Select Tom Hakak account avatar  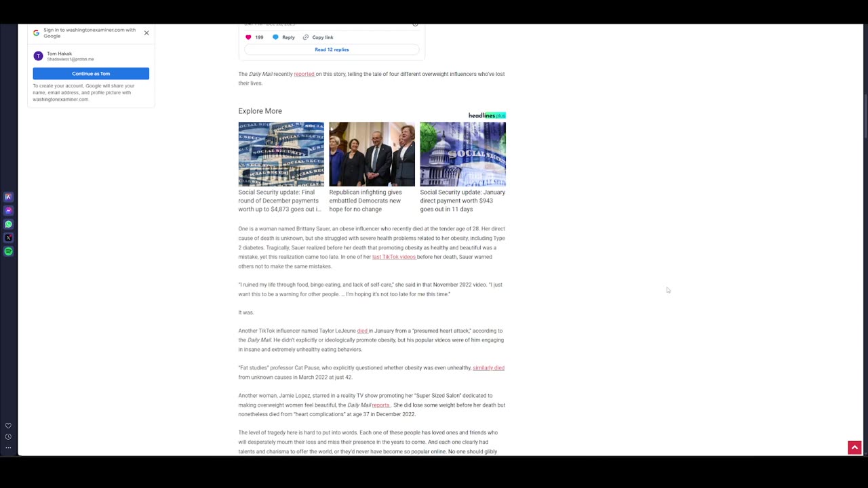click(38, 56)
